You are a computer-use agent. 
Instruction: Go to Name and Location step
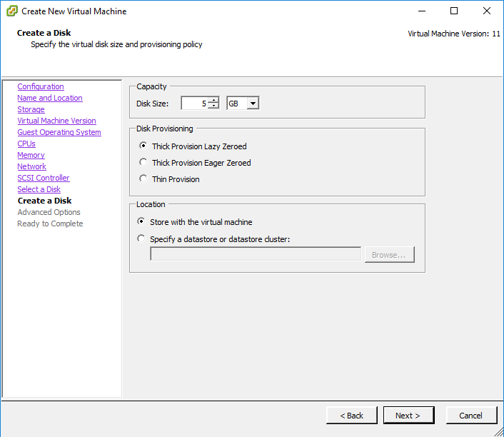50,98
